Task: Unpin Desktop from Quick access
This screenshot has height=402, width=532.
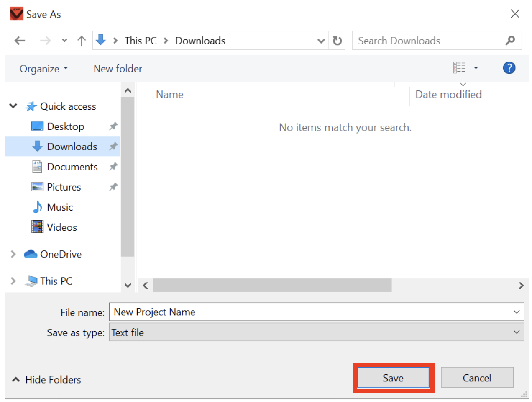Action: pos(113,126)
